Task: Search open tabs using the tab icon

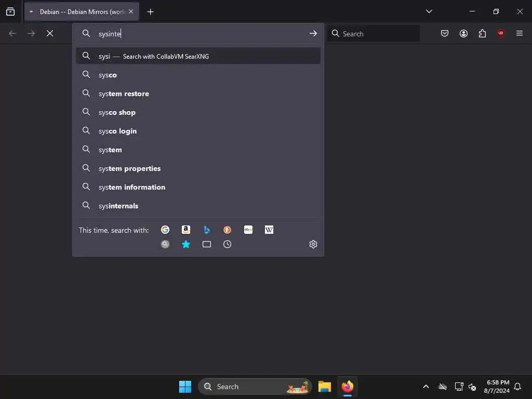Action: [x=207, y=244]
